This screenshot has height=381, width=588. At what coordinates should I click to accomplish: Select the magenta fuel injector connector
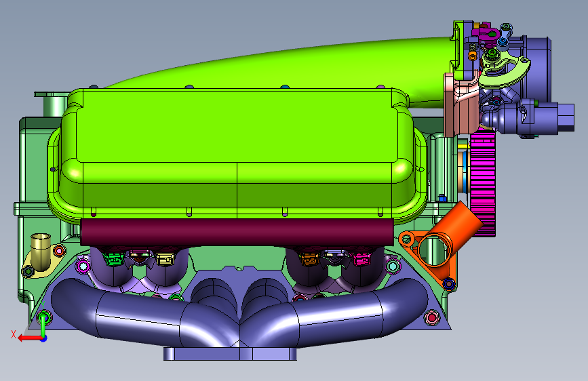pos(361,259)
